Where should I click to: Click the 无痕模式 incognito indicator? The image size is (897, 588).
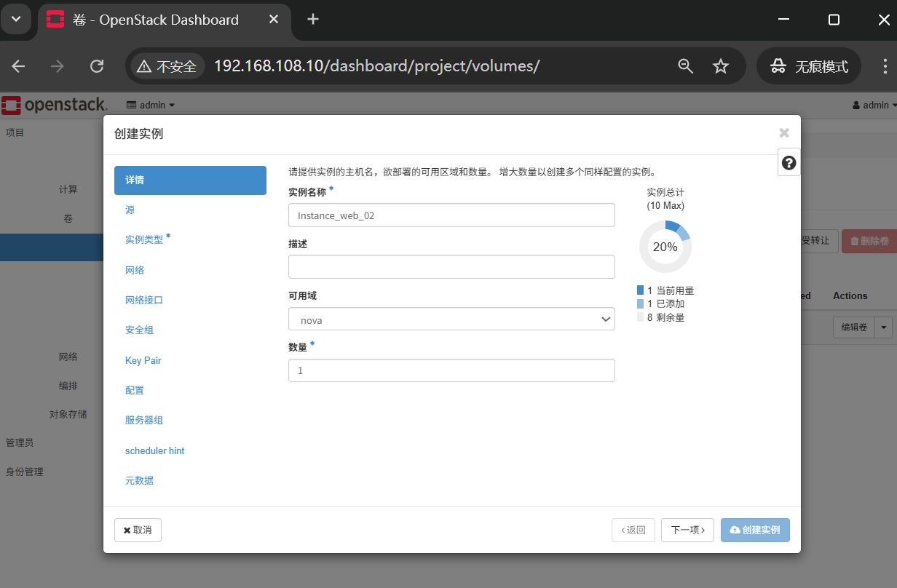(809, 67)
